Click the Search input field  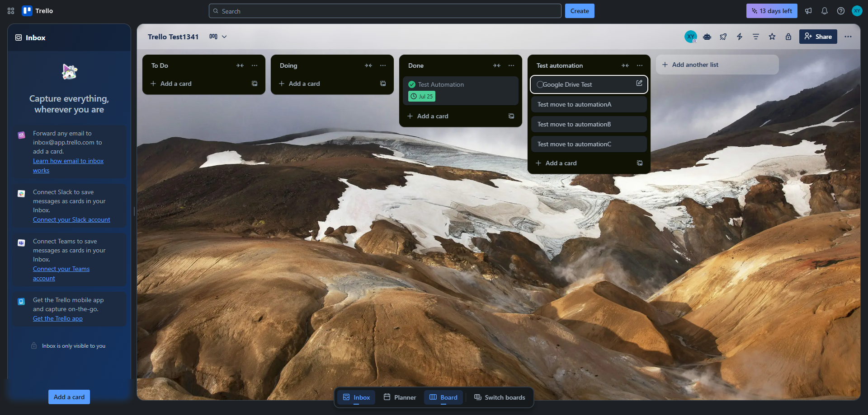(x=385, y=11)
